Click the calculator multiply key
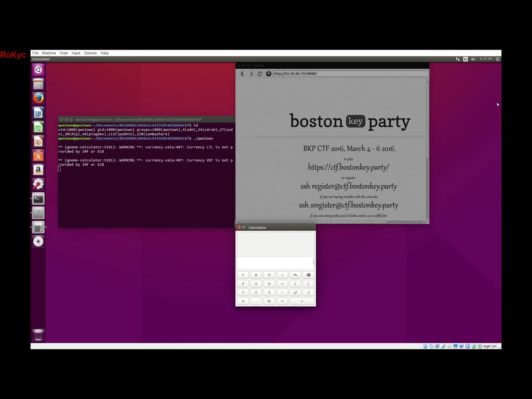Viewport: 532px width, 399px height. pyautogui.click(x=282, y=284)
